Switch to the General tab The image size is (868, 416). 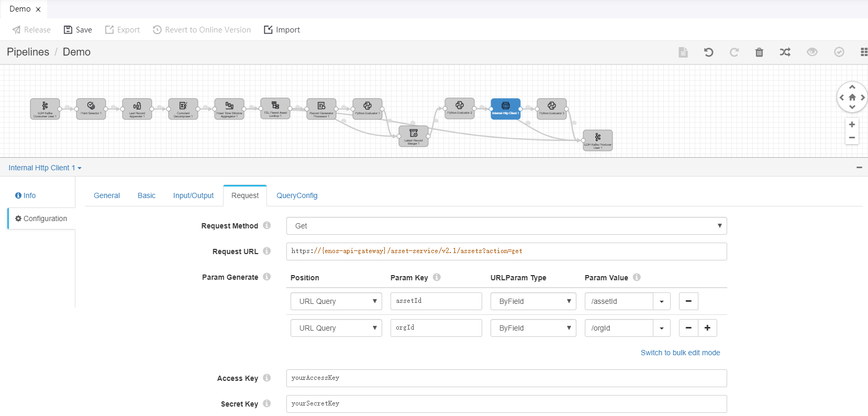(x=107, y=195)
